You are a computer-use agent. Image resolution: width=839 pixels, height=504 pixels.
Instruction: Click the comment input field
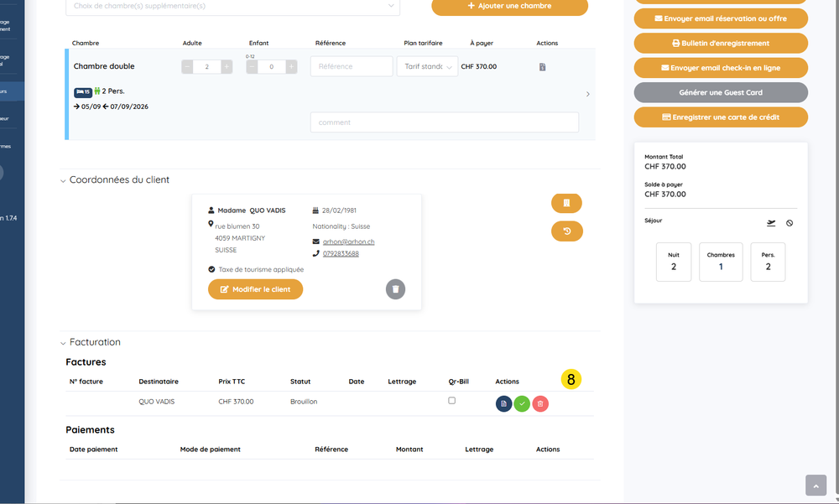click(444, 122)
